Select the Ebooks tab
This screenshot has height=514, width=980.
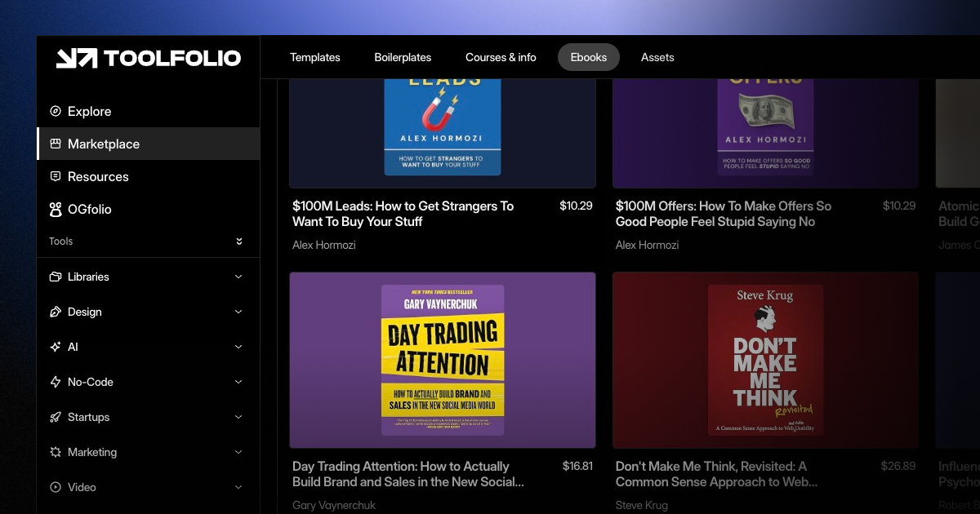click(589, 57)
